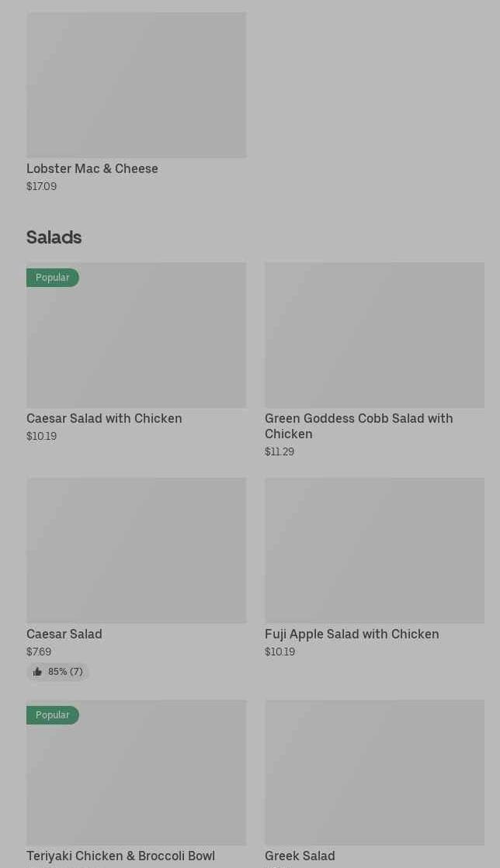
Task: Click the thumbs-up rating icon under Caesar Salad
Action: 37,672
